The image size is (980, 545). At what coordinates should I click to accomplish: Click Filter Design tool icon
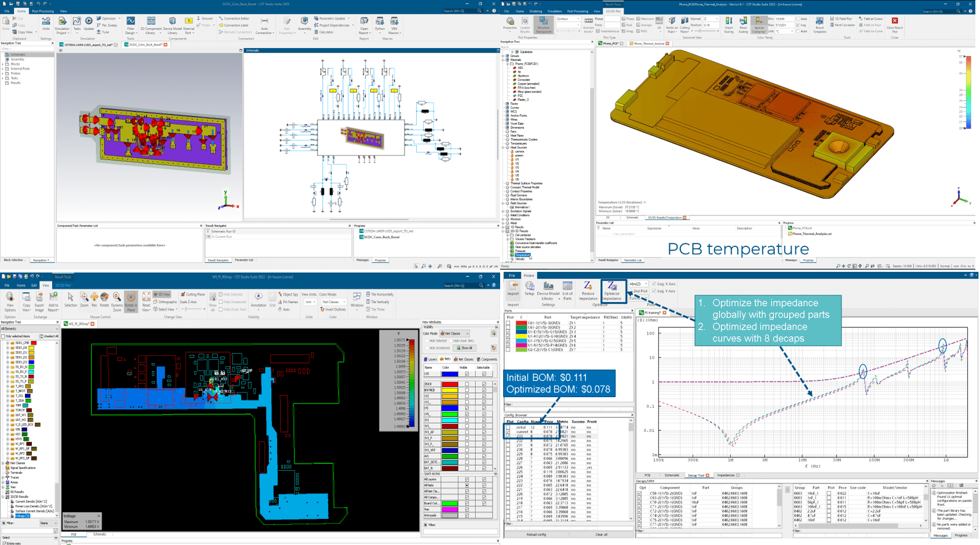130,26
